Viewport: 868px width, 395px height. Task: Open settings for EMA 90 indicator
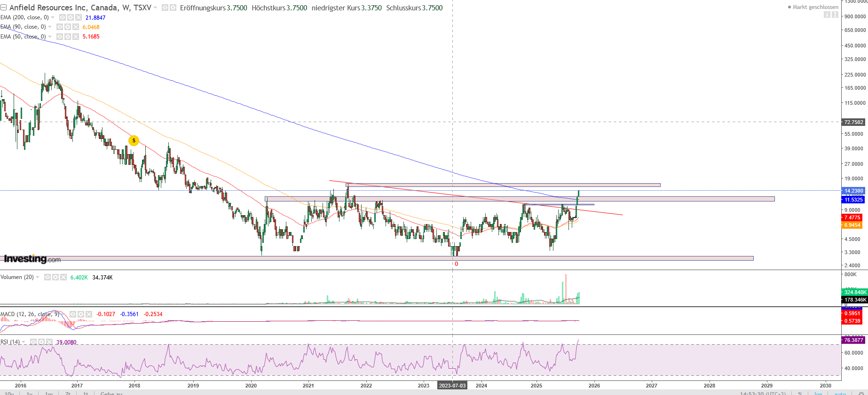tap(68, 27)
